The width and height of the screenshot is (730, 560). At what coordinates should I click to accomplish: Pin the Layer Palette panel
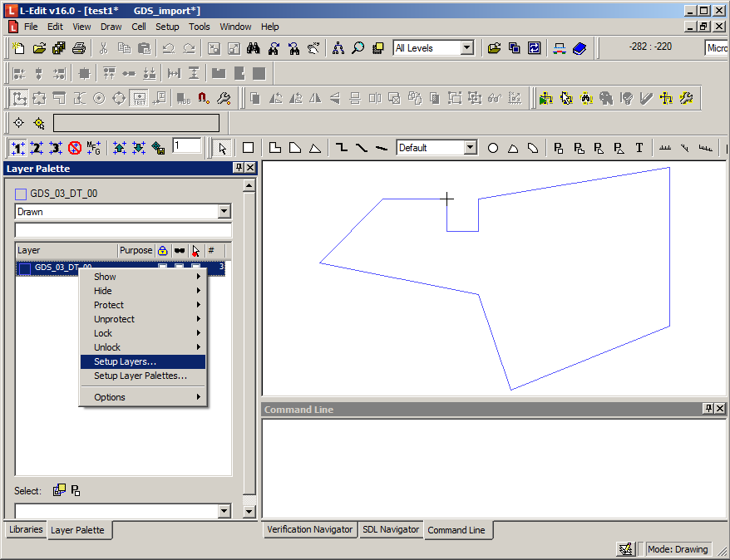(239, 169)
